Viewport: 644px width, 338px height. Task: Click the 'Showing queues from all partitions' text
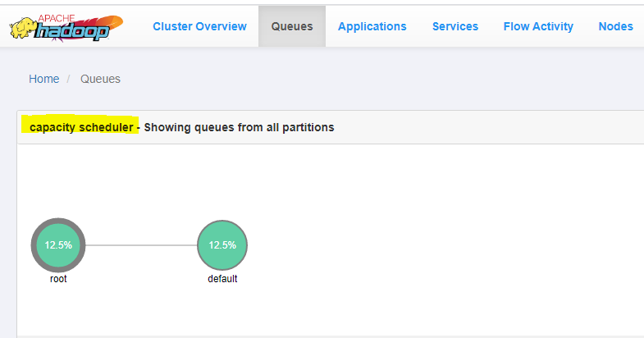[240, 127]
